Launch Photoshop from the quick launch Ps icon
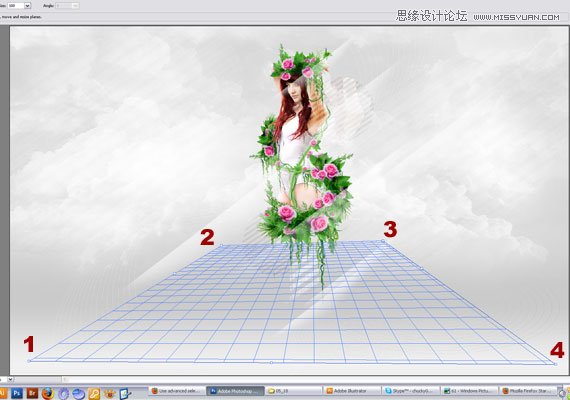Viewport: 570px width, 400px height. click(17, 393)
